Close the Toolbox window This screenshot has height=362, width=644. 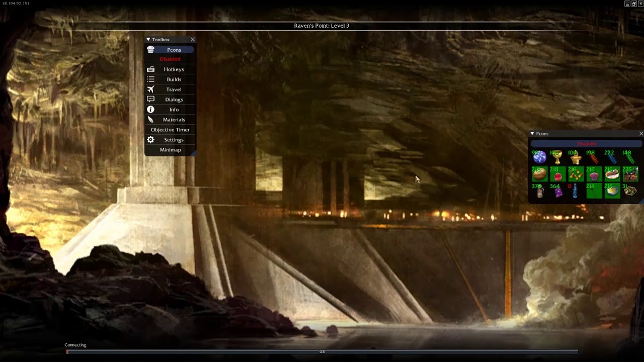point(193,40)
